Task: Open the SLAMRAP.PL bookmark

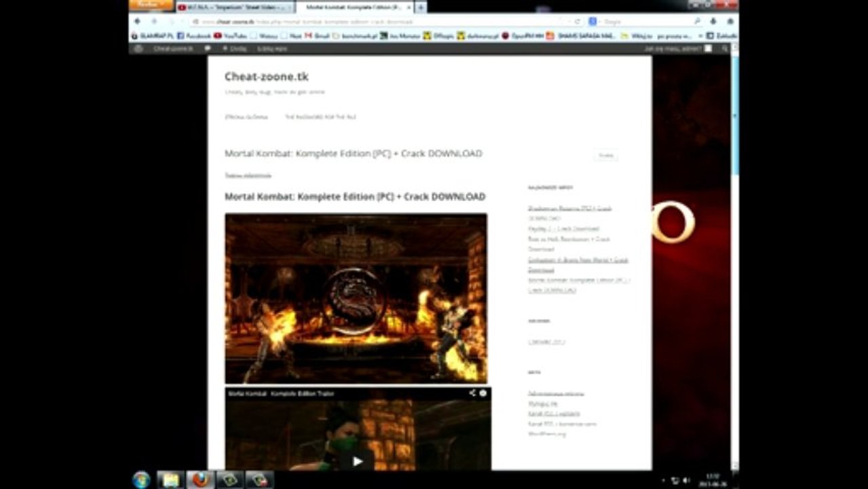Action: tap(152, 35)
